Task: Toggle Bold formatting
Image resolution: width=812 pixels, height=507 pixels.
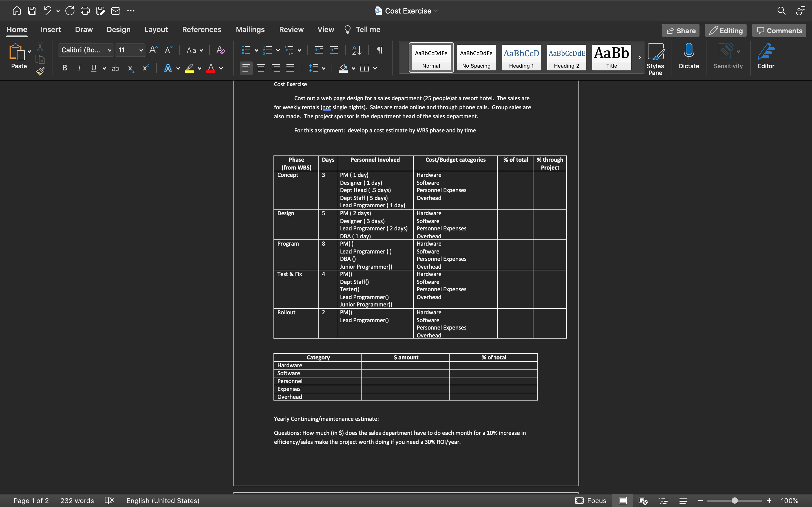Action: tap(65, 68)
